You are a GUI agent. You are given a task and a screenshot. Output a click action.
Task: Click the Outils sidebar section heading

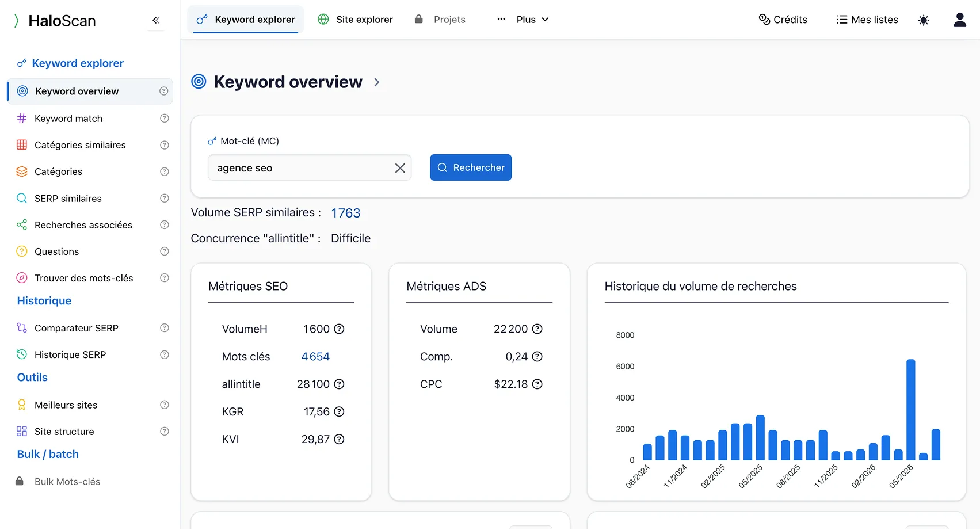click(x=32, y=378)
